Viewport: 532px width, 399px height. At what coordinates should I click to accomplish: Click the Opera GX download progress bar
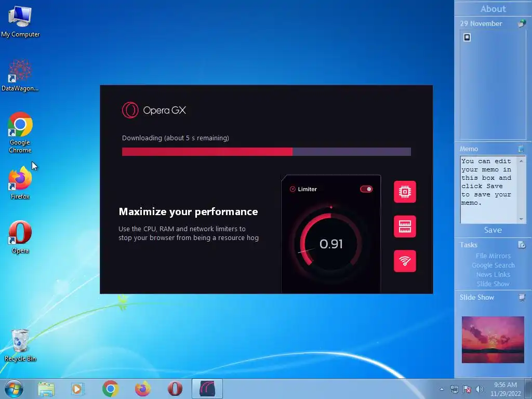coord(267,152)
